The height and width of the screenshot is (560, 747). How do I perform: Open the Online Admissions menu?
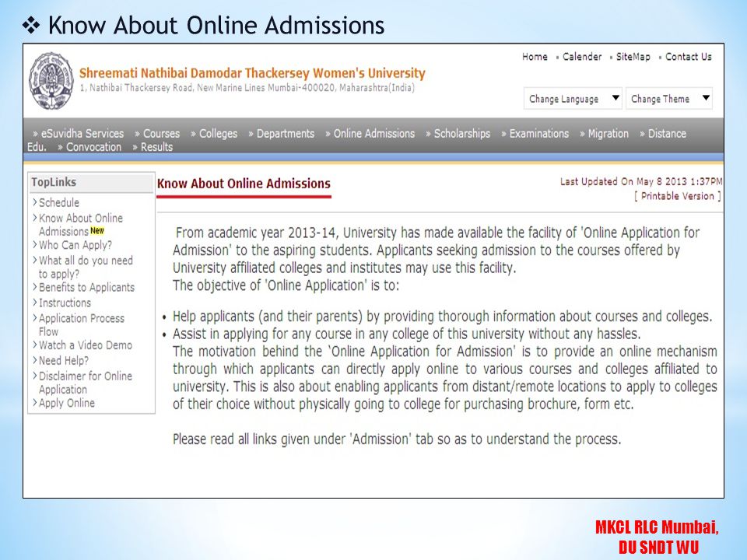click(x=374, y=133)
